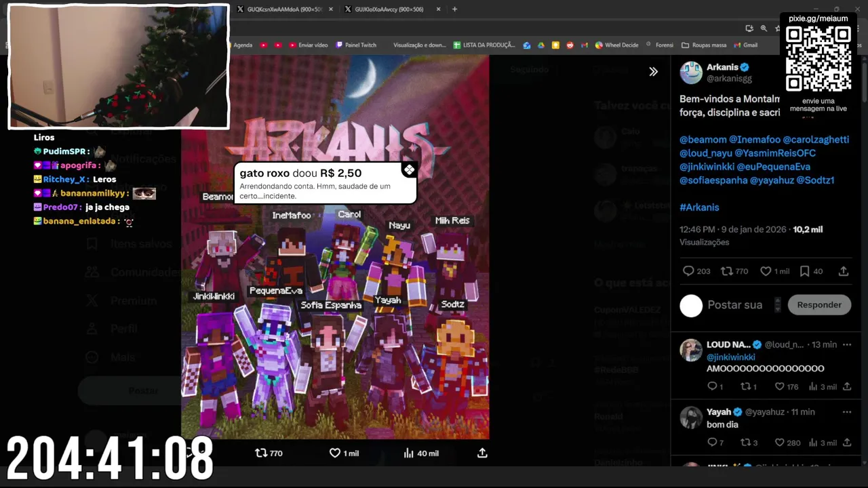868x488 pixels.
Task: Open Wheel Decide bookmark
Action: click(x=617, y=45)
